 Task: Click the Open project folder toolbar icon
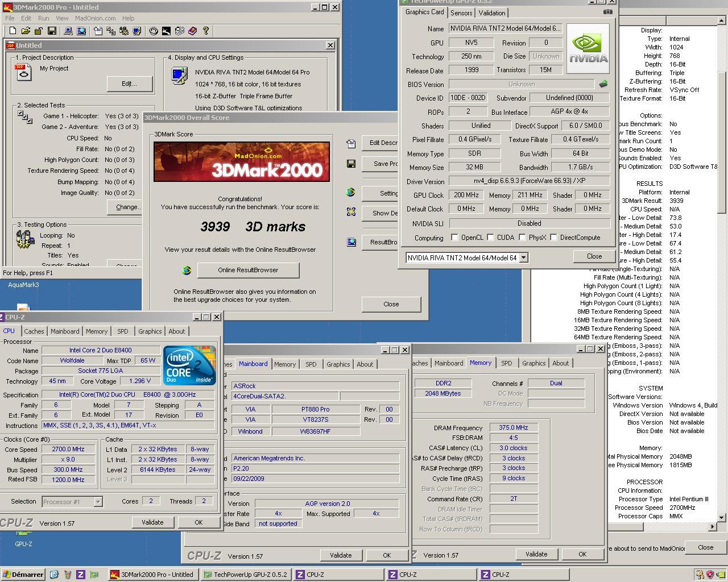26,31
